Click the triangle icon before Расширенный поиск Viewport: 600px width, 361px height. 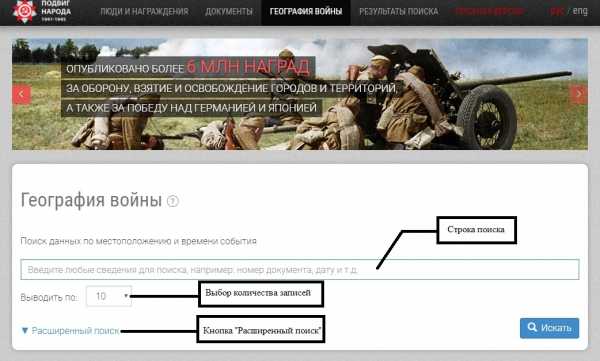pyautogui.click(x=25, y=330)
